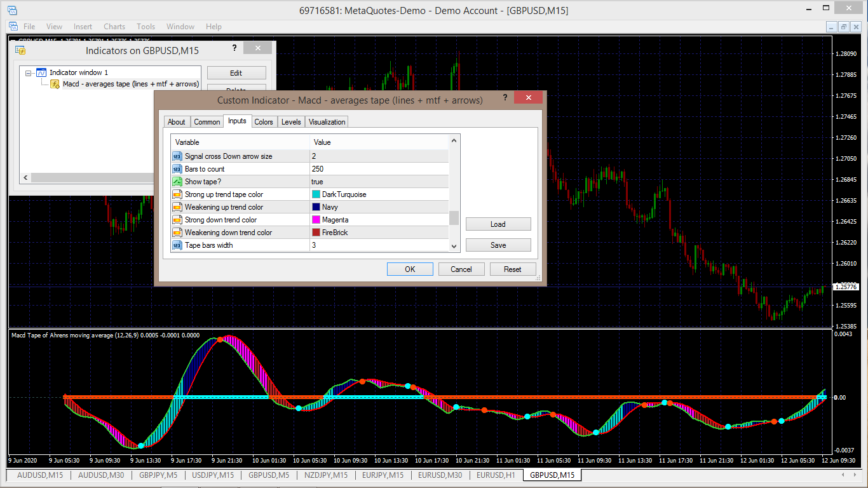Click the Bars to count integer icon
868x488 pixels.
[177, 169]
